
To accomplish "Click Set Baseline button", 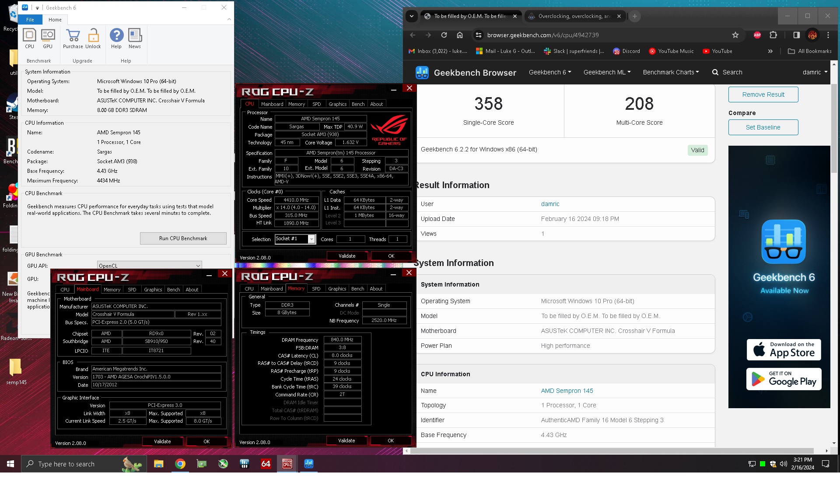I will (763, 127).
